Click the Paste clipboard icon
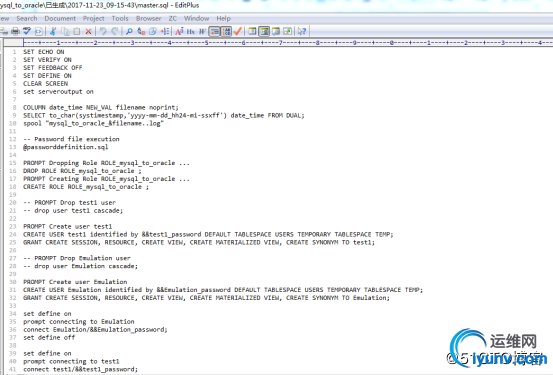Image resolution: width=553 pixels, height=375 pixels. [77, 31]
